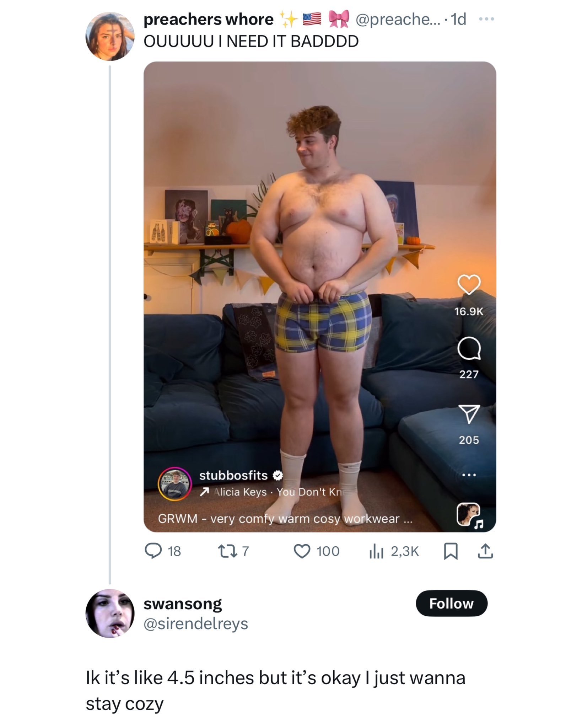This screenshot has height=728, width=582.
Task: Open TikTok comments bubble above 227
Action: point(469,348)
